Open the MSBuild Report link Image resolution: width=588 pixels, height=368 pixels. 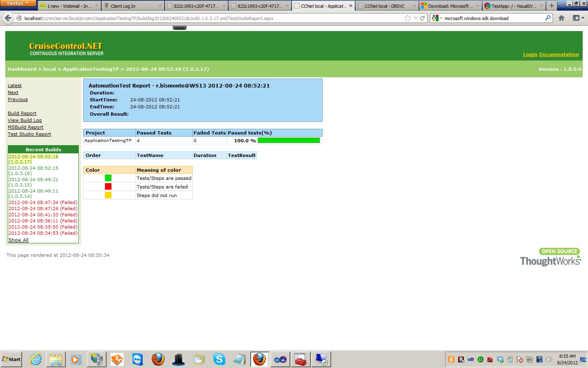pyautogui.click(x=25, y=127)
